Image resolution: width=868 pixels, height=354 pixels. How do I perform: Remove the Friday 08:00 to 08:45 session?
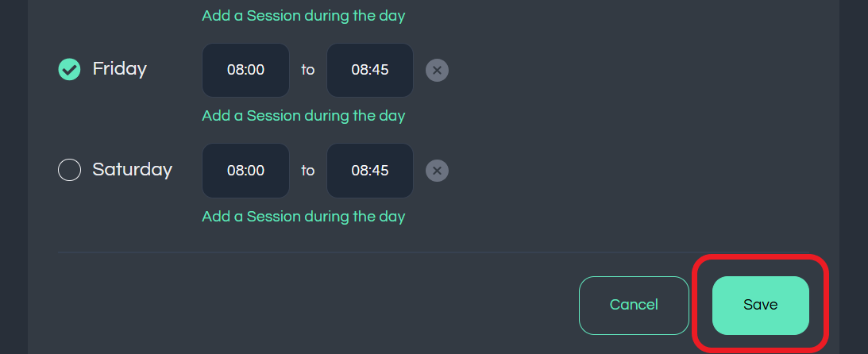click(437, 71)
